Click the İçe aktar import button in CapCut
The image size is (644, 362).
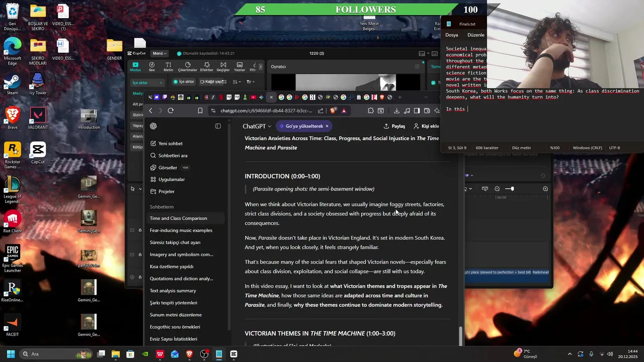(184, 81)
